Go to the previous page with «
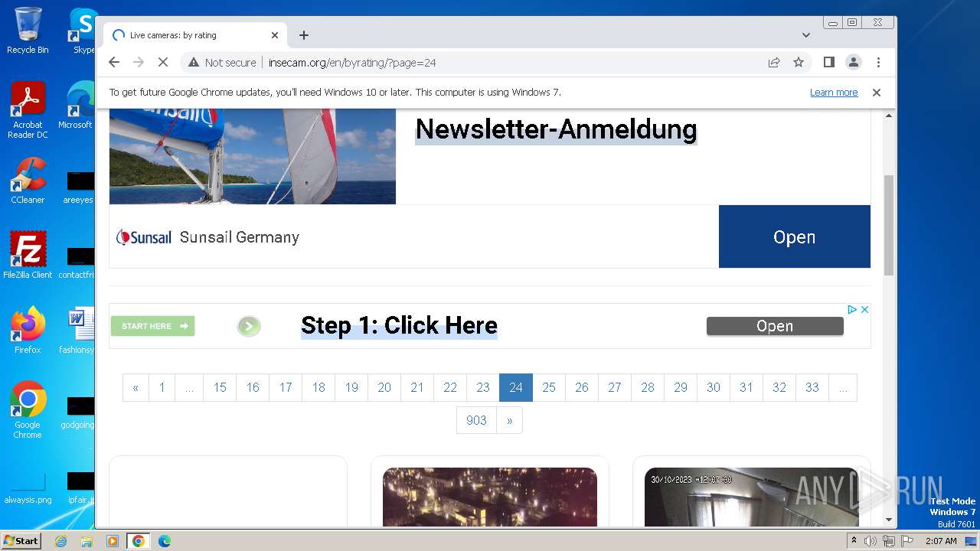 pyautogui.click(x=136, y=387)
